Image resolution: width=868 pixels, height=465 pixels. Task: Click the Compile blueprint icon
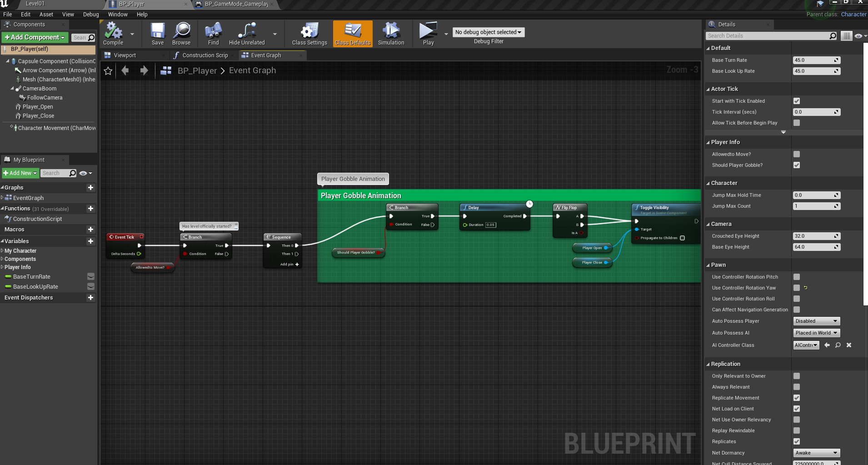[x=113, y=31]
